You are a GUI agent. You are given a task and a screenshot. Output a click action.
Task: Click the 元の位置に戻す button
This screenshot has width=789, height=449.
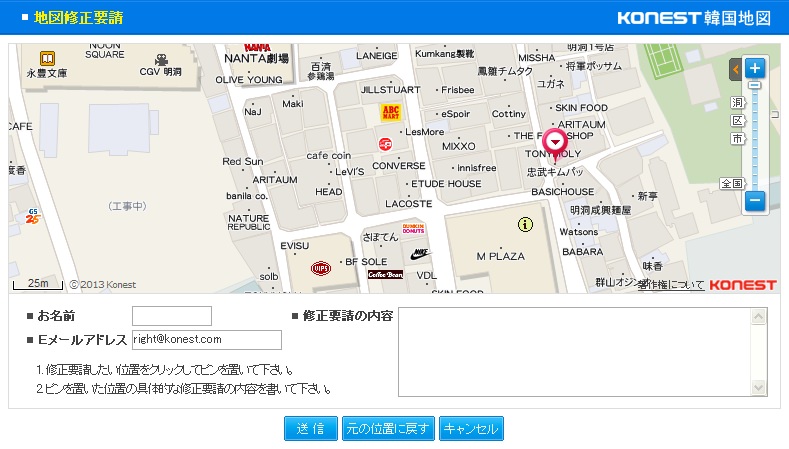(388, 429)
